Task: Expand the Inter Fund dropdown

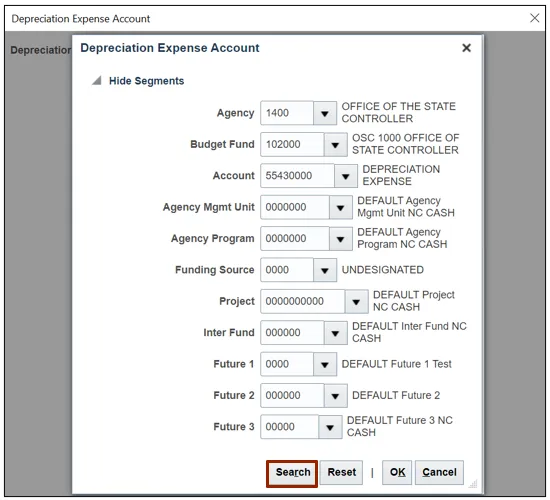Action: (335, 333)
